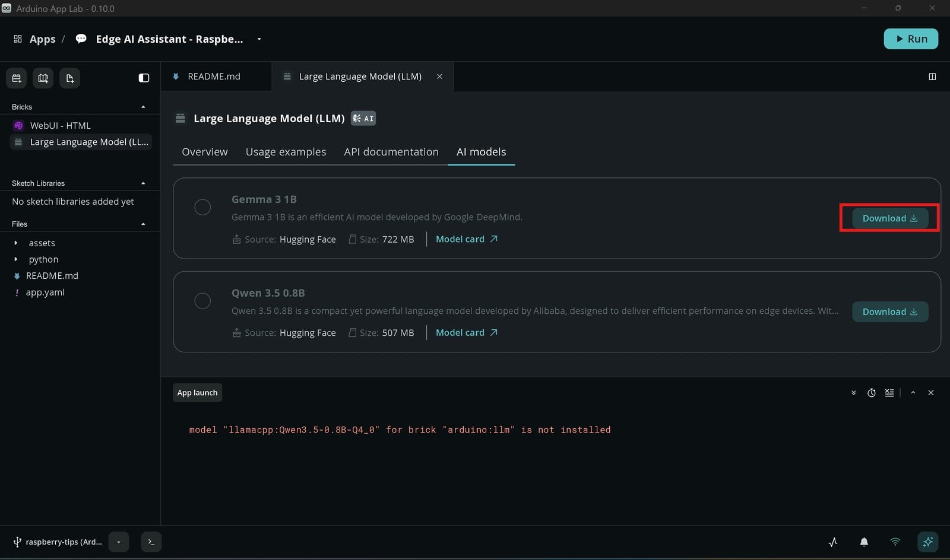Click the add brick icon in sidebar
Viewport: 950px width, 560px height.
point(17,78)
